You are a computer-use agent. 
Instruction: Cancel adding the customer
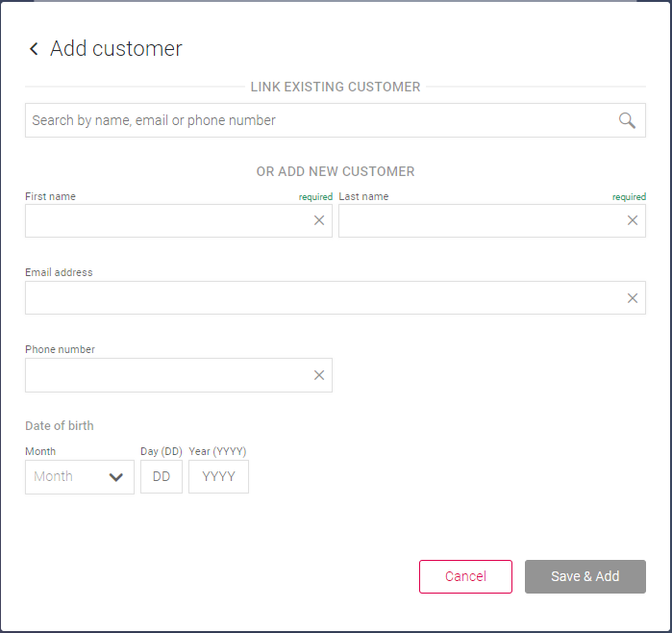pyautogui.click(x=465, y=576)
